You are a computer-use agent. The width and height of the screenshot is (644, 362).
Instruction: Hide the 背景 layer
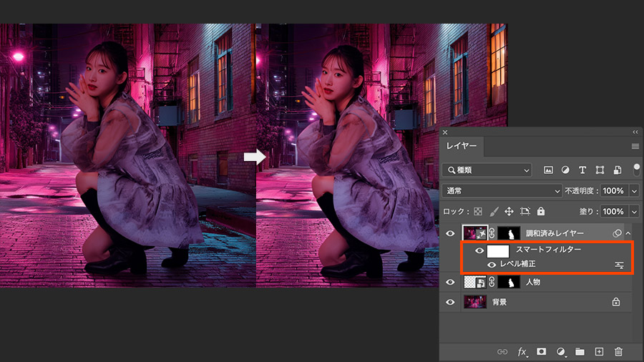click(450, 302)
